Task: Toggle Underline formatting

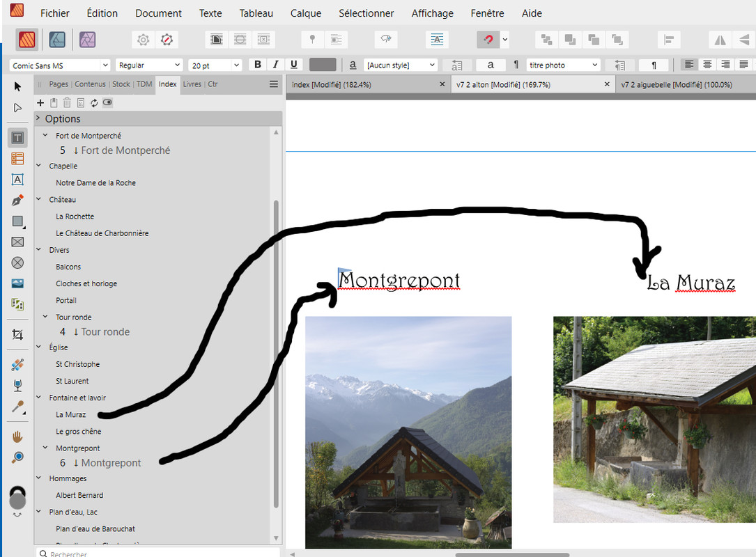Action: pyautogui.click(x=293, y=65)
